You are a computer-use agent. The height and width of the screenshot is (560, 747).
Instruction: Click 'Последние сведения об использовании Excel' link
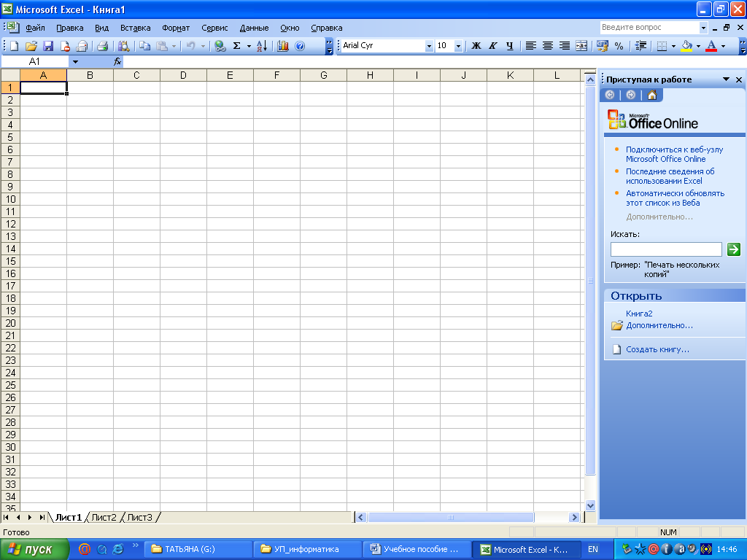click(x=670, y=176)
